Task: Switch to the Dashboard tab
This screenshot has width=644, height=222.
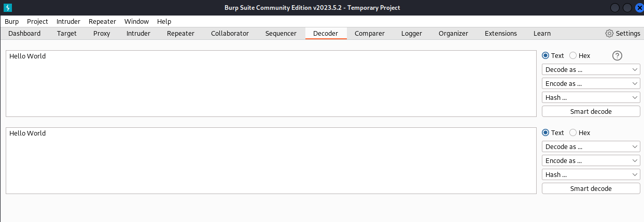Action: (x=24, y=33)
